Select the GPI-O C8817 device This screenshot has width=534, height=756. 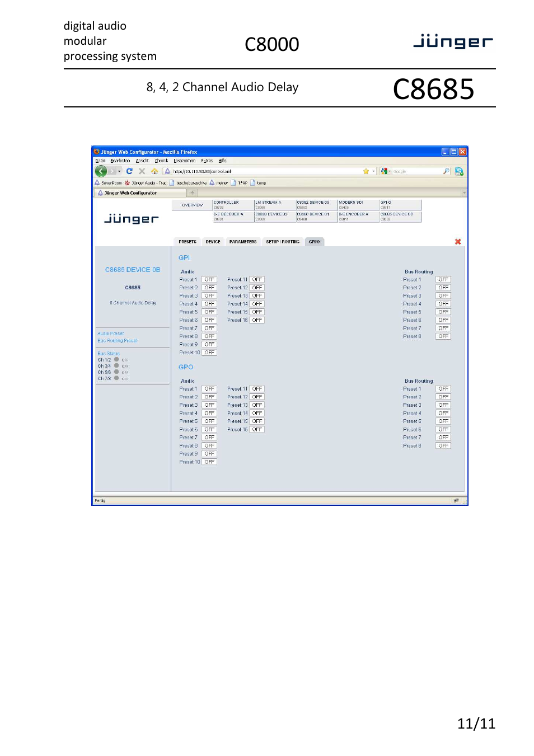point(400,205)
